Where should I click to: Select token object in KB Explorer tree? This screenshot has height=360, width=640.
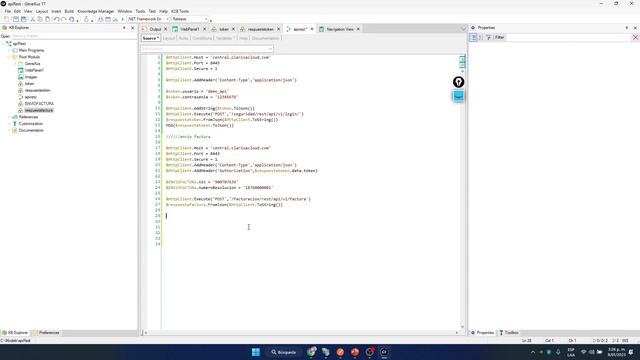(29, 84)
